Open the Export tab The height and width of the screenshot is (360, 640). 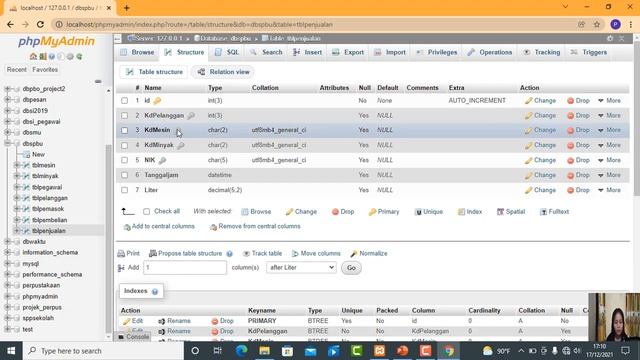[348, 53]
